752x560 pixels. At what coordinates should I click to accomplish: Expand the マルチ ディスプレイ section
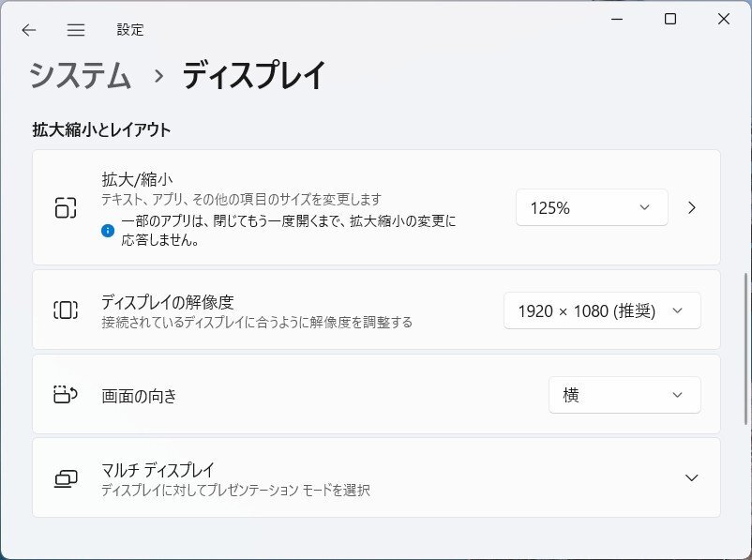693,477
